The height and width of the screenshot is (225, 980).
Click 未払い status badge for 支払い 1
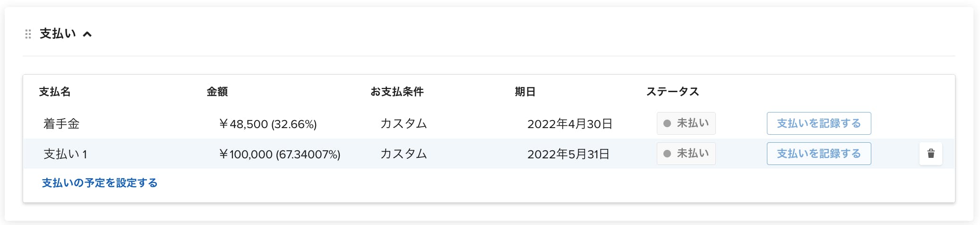click(686, 154)
